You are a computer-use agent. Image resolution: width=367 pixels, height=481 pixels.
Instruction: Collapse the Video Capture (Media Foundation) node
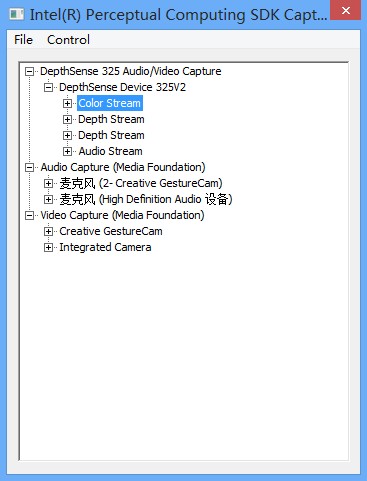(x=30, y=215)
